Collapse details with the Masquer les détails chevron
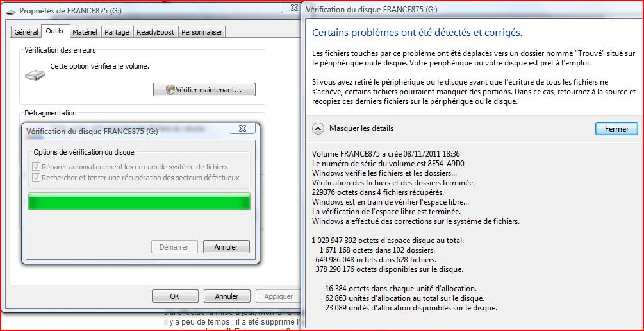 (318, 129)
